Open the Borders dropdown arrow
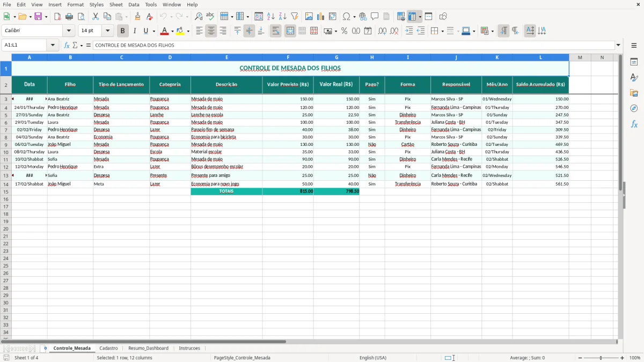Image resolution: width=644 pixels, height=362 pixels. [442, 31]
